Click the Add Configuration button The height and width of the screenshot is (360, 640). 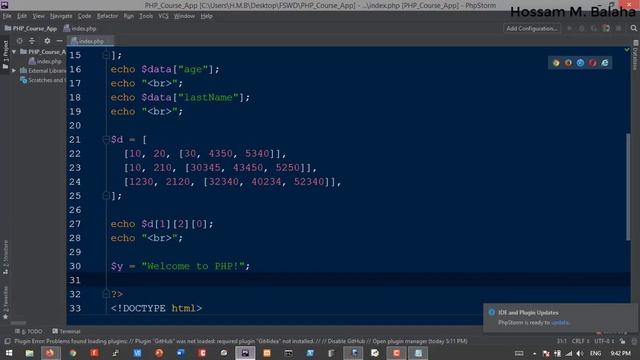[x=532, y=28]
